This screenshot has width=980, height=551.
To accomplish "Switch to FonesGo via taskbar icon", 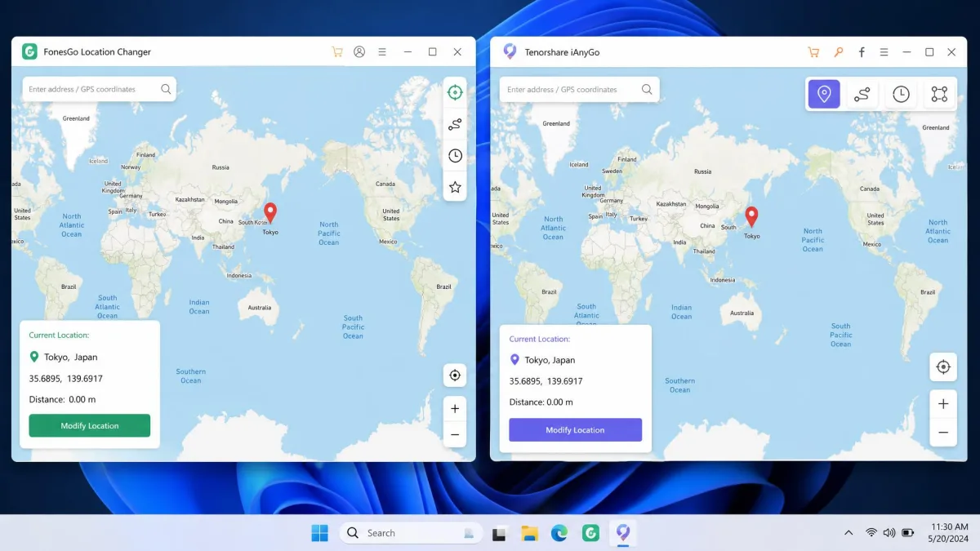I will [x=590, y=534].
